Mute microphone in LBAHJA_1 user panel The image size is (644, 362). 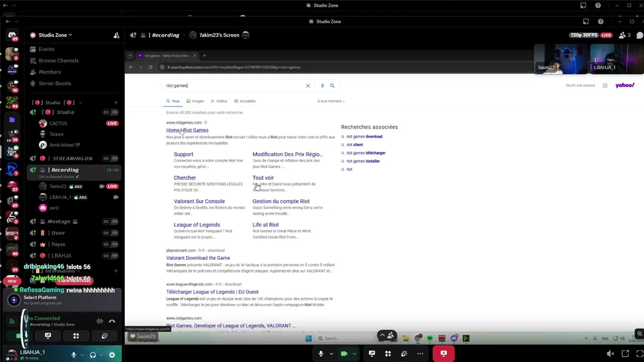(73, 355)
